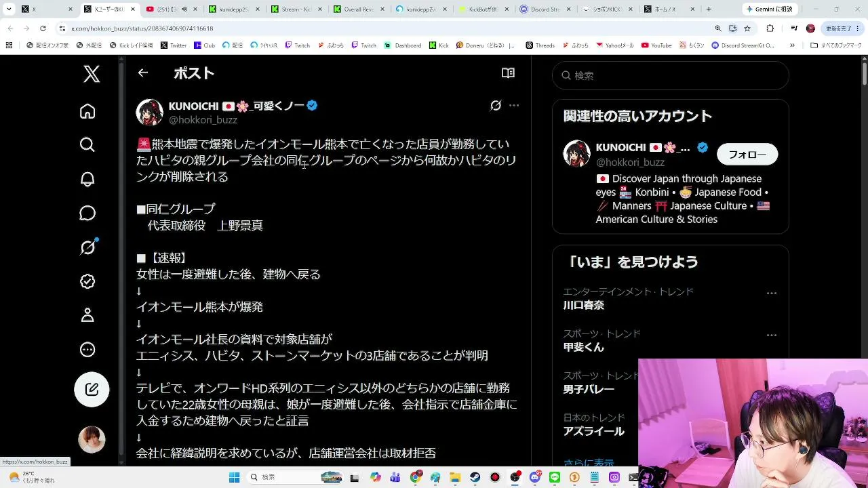Image resolution: width=868 pixels, height=488 pixels.
Task: Click the address bar URL
Action: (142, 28)
